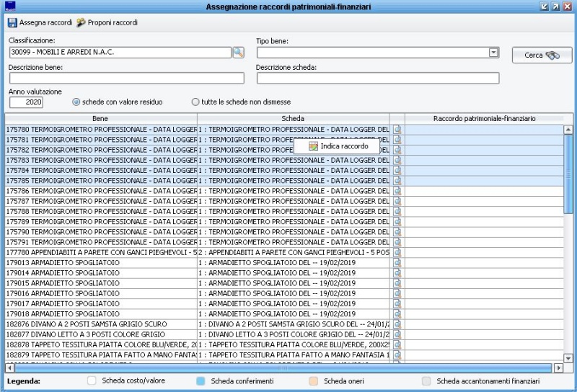Image resolution: width=577 pixels, height=392 pixels.
Task: Select 'tutte le schede non dismesse' option
Action: coord(195,102)
